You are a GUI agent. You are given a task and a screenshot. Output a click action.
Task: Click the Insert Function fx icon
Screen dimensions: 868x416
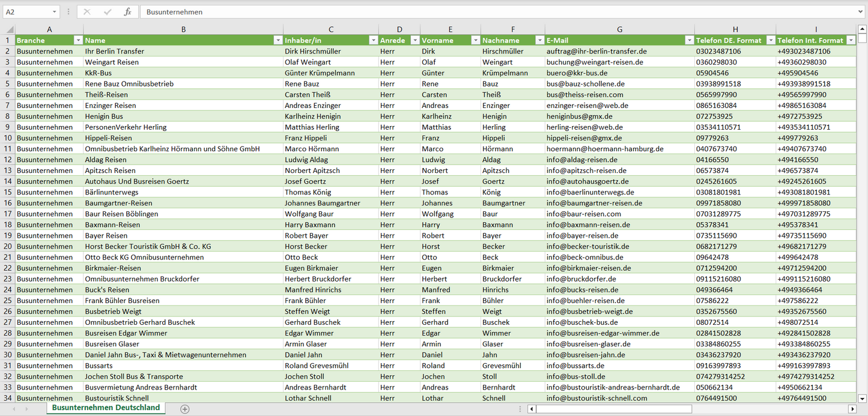coord(127,12)
